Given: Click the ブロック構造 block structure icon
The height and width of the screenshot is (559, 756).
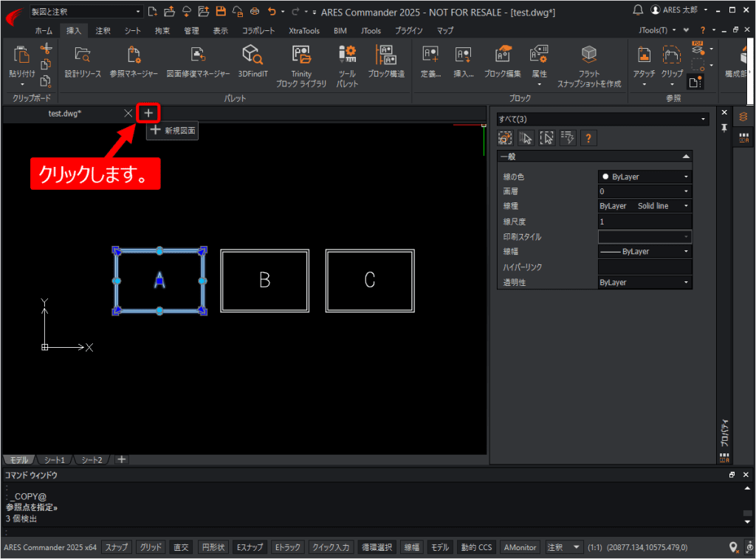Looking at the screenshot, I should [x=386, y=61].
